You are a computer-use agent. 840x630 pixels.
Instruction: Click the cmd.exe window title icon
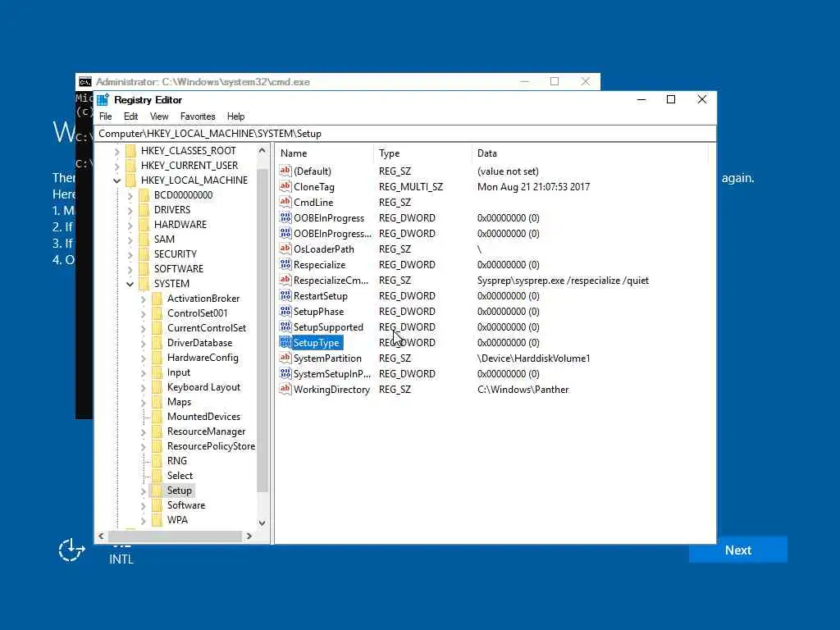coord(84,81)
